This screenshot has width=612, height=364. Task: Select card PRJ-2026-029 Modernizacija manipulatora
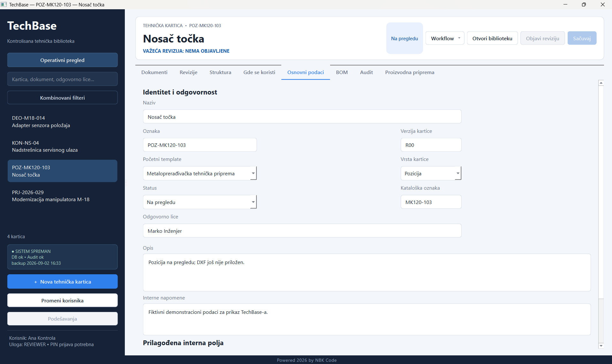[x=63, y=196]
